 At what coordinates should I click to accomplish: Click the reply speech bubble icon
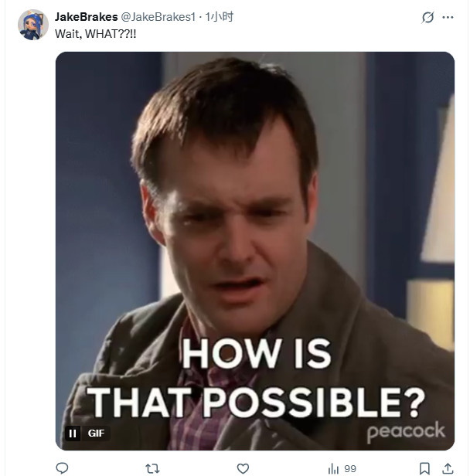point(62,468)
